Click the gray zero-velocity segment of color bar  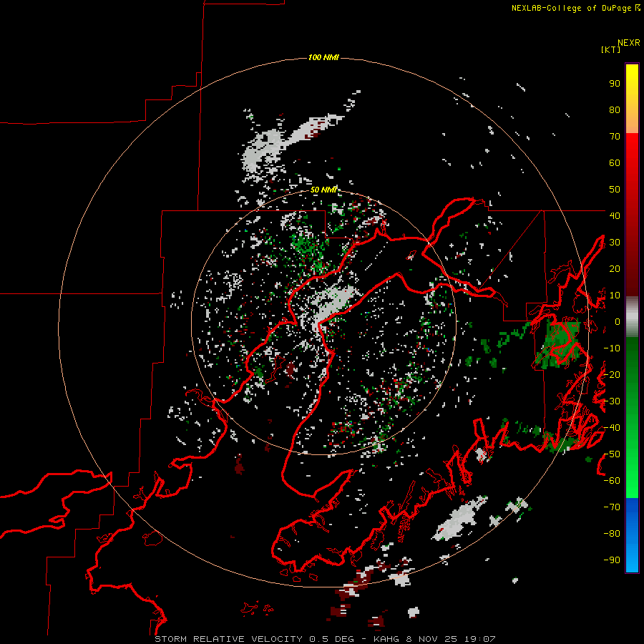[x=632, y=317]
